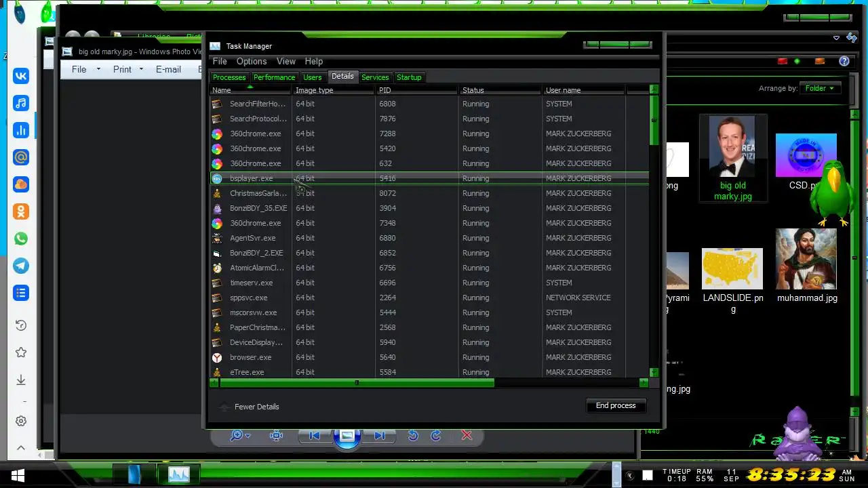Screen dimensions: 868x488
Task: Open the settings gear sidebar icon
Action: [x=21, y=421]
